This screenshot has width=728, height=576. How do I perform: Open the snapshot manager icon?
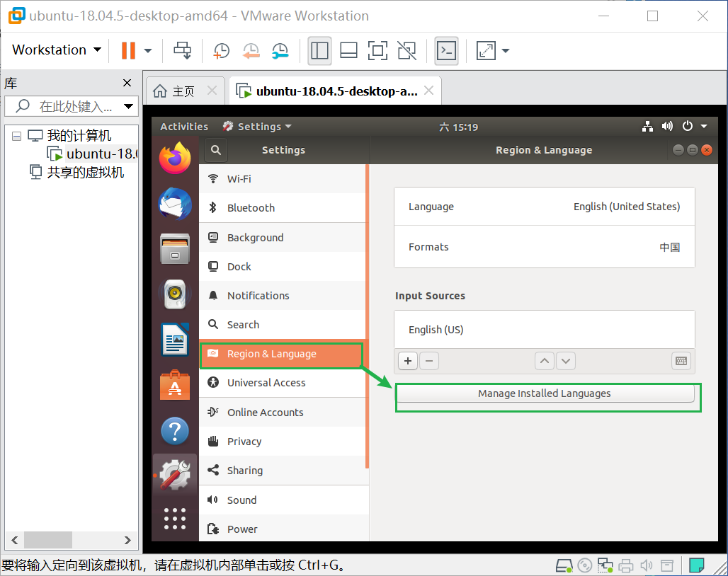click(x=280, y=50)
